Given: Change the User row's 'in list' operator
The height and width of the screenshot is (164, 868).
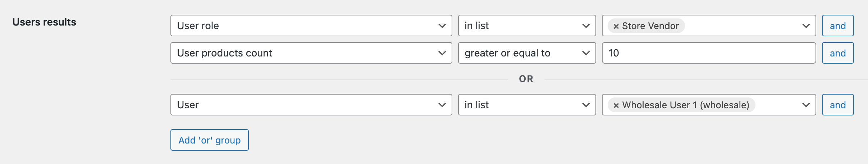Looking at the screenshot, I should [526, 105].
